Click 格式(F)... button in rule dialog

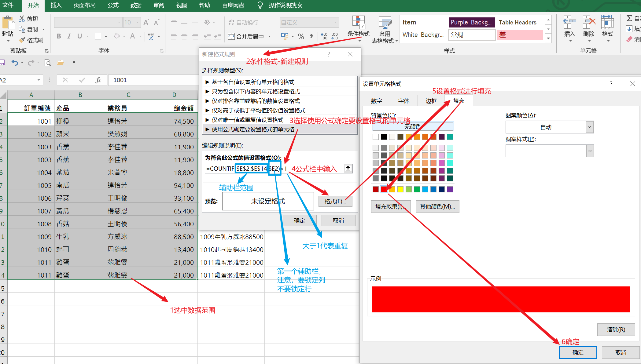coord(335,201)
